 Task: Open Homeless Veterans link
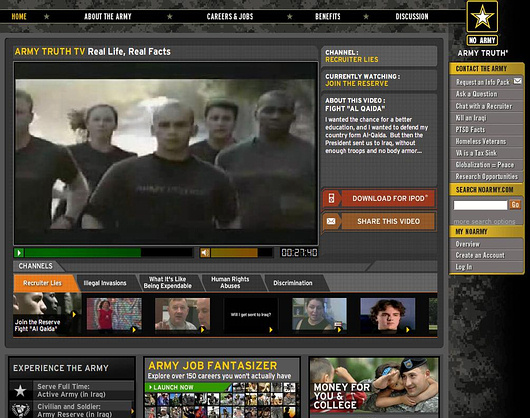coord(481,142)
